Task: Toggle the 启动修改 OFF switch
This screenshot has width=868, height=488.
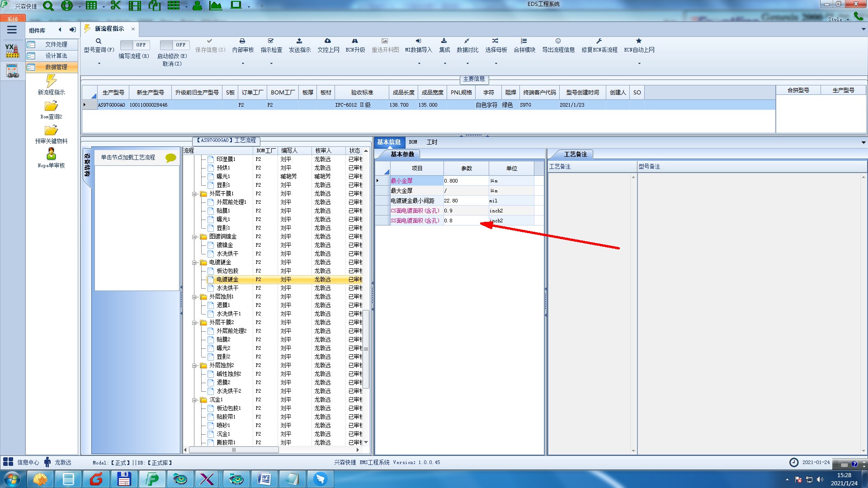Action: pos(174,45)
